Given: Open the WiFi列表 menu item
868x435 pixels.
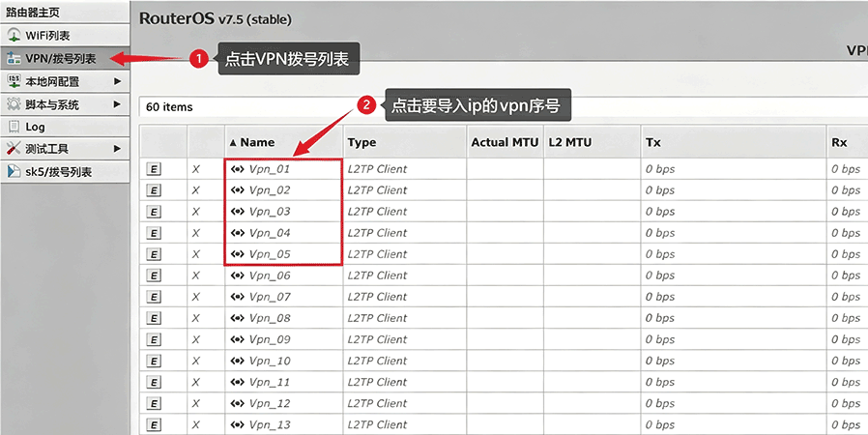Looking at the screenshot, I should (65, 36).
